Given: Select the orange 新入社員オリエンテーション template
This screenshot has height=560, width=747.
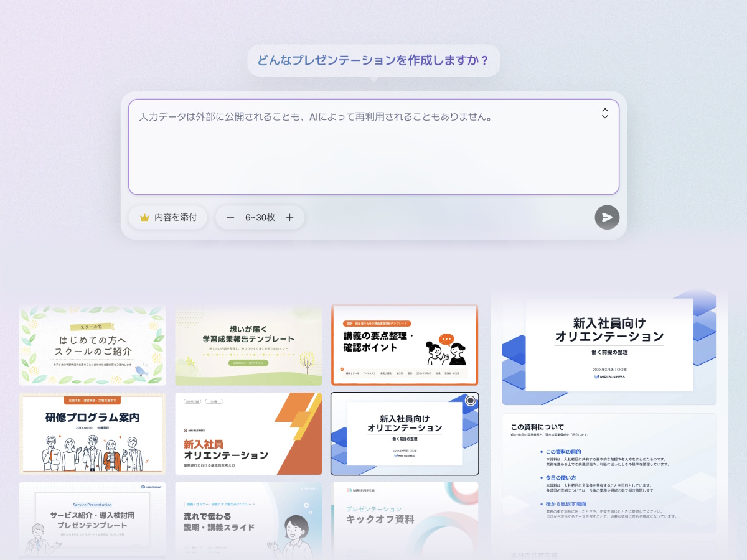Looking at the screenshot, I should pyautogui.click(x=248, y=434).
